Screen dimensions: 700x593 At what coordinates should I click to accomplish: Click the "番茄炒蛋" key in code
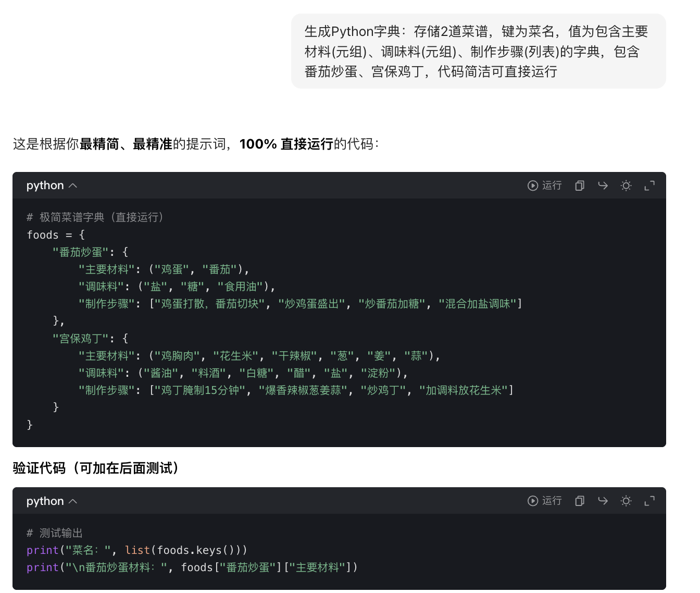(80, 252)
